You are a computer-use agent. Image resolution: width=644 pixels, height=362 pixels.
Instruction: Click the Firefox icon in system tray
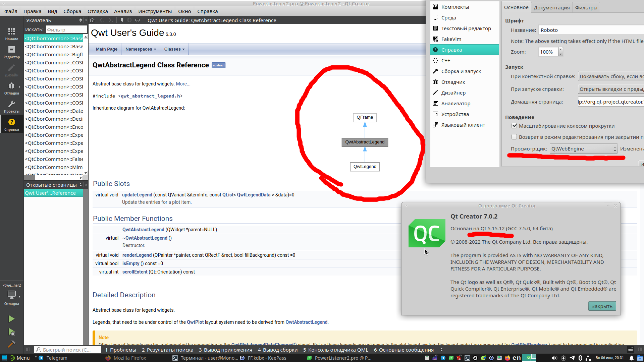507,358
